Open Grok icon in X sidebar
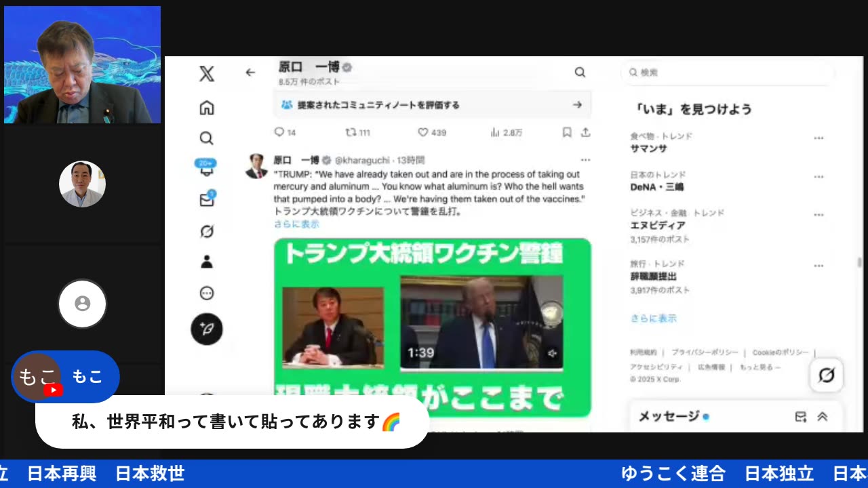Screen dimensions: 868x488 click(x=207, y=231)
